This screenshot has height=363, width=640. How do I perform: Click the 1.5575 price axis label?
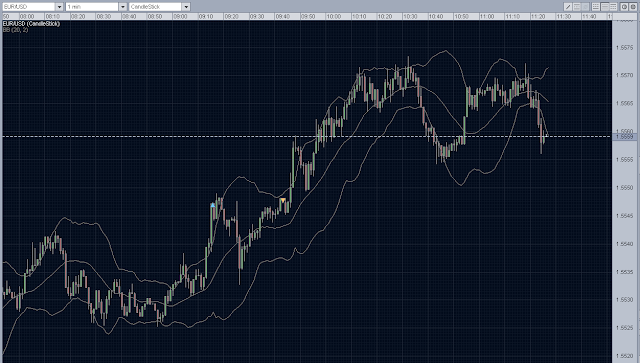(x=624, y=47)
